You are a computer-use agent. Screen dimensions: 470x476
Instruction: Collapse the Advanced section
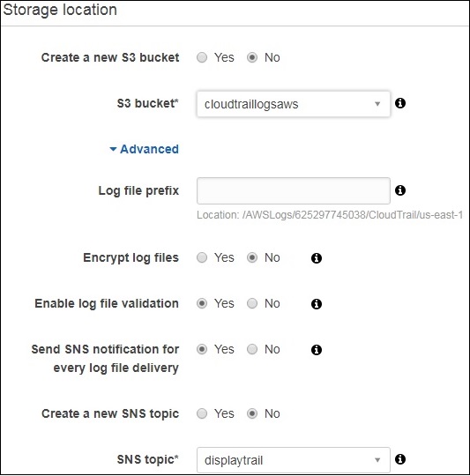pos(145,149)
